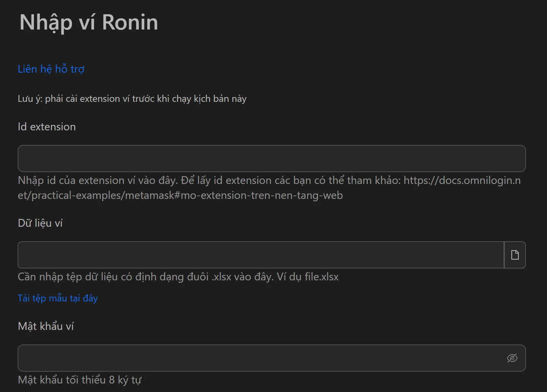
Task: Click the extension installation warning note
Action: coord(132,98)
